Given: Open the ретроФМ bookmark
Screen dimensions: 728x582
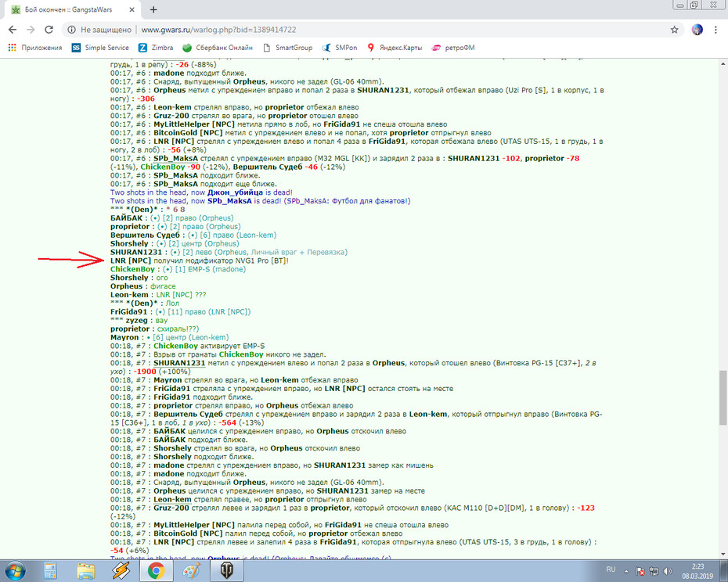Looking at the screenshot, I should pos(453,48).
